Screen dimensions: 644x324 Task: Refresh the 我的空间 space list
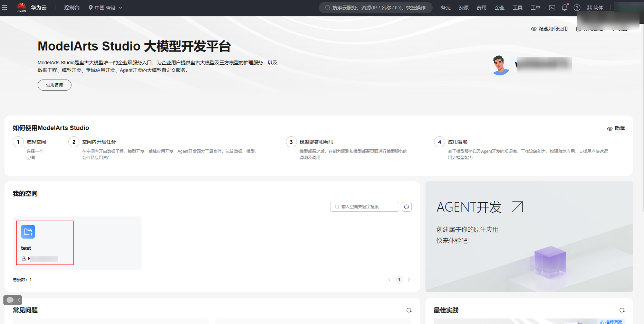click(x=407, y=207)
